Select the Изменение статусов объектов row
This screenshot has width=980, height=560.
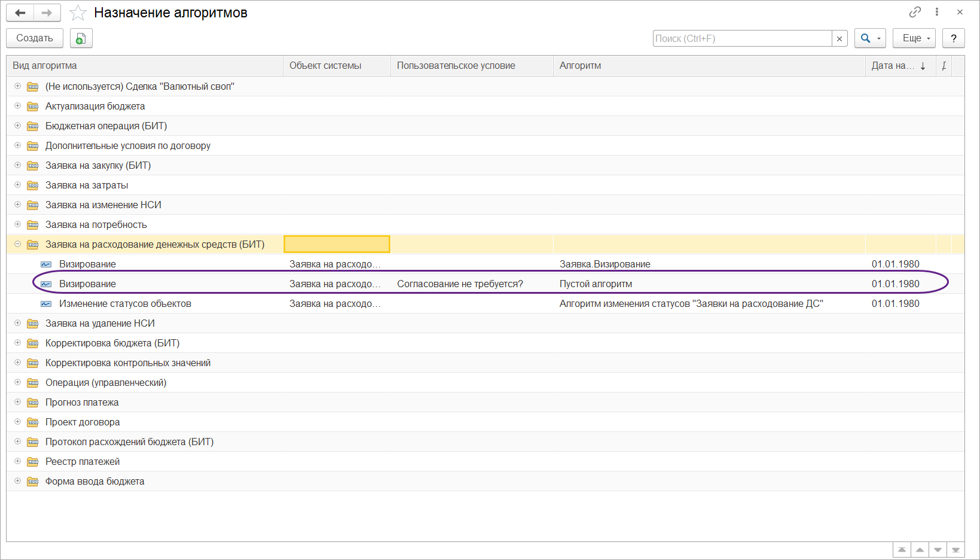click(125, 303)
